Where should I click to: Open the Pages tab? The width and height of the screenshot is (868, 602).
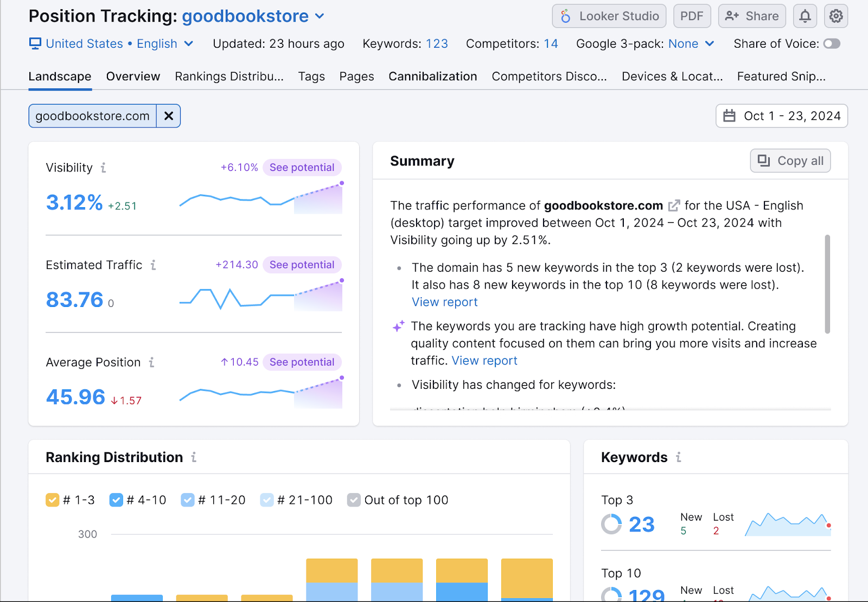coord(356,76)
